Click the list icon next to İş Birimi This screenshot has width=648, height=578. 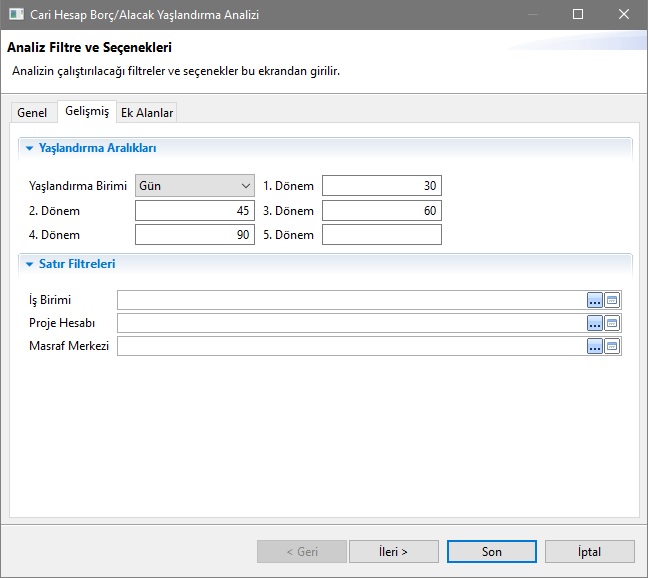612,300
